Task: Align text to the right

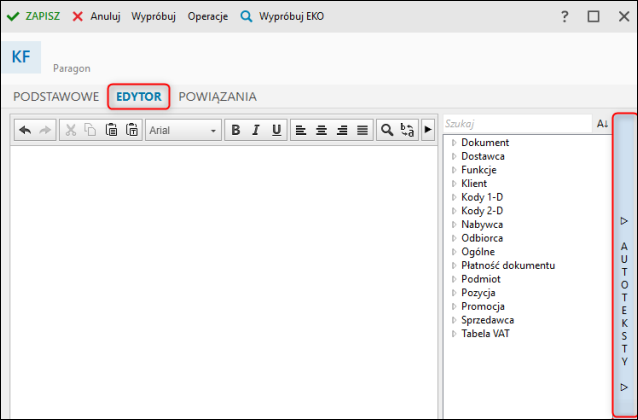Action: coord(342,130)
